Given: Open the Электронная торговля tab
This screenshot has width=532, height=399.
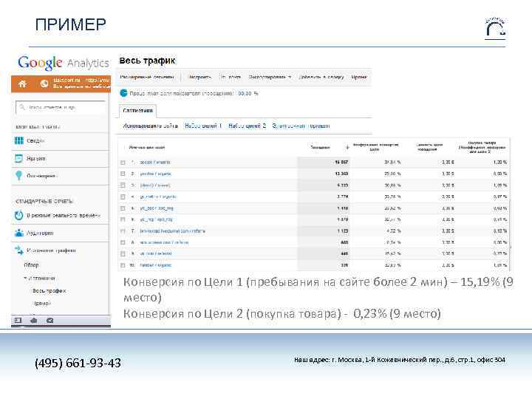Looking at the screenshot, I should coord(301,126).
